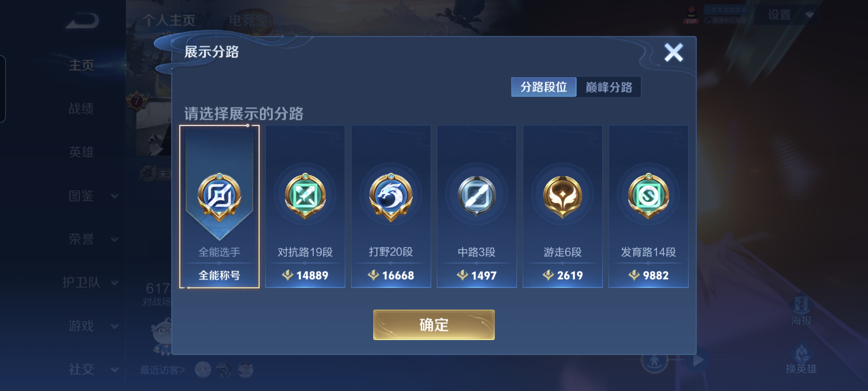Open the 英雄 sidebar tab
This screenshot has width=868, height=391.
point(81,152)
